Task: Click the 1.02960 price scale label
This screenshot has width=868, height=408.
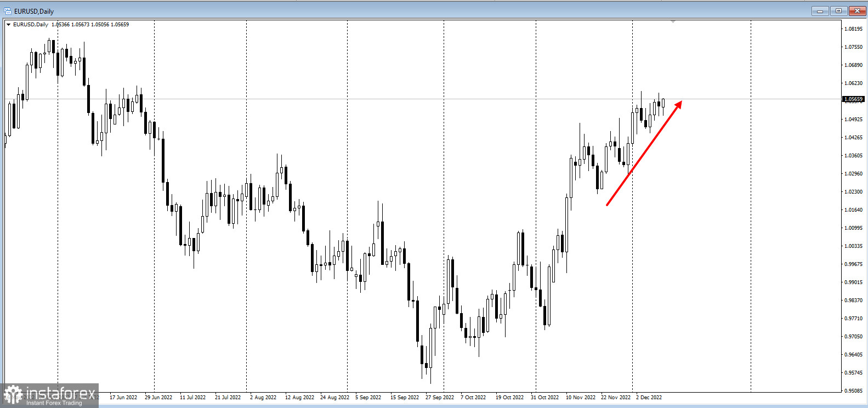Action: tap(853, 174)
